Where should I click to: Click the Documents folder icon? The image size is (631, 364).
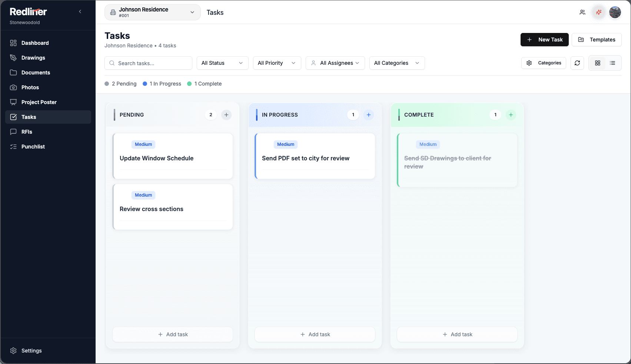(x=13, y=73)
